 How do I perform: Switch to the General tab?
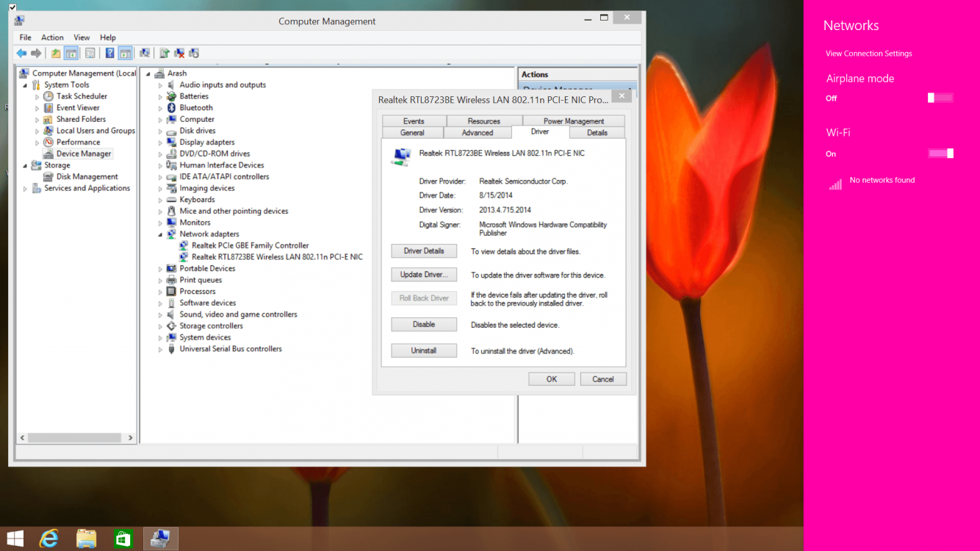coord(412,133)
